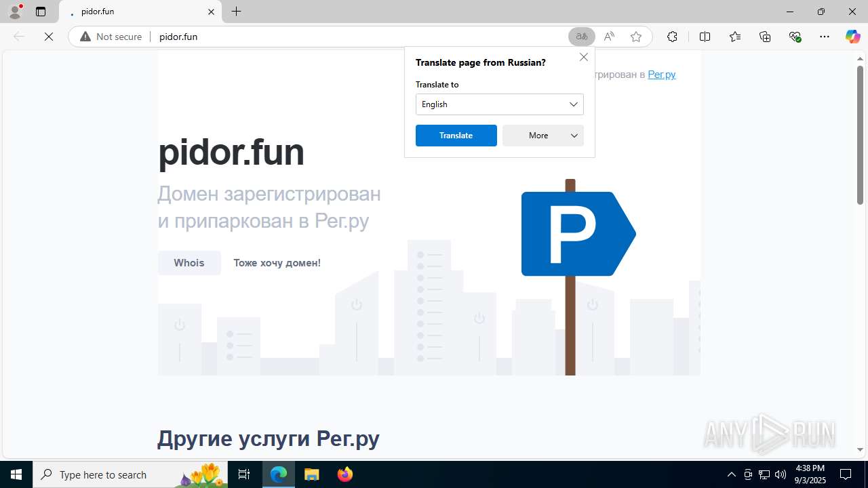Show hidden tray icons chevron
Screen dimensions: 868x488
click(731, 474)
